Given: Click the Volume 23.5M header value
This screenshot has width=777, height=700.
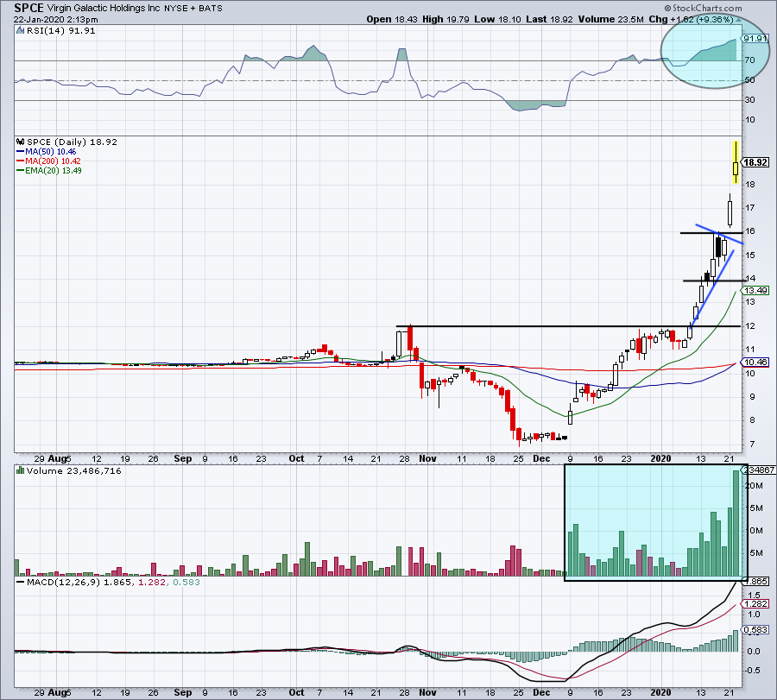Looking at the screenshot, I should click(x=610, y=19).
